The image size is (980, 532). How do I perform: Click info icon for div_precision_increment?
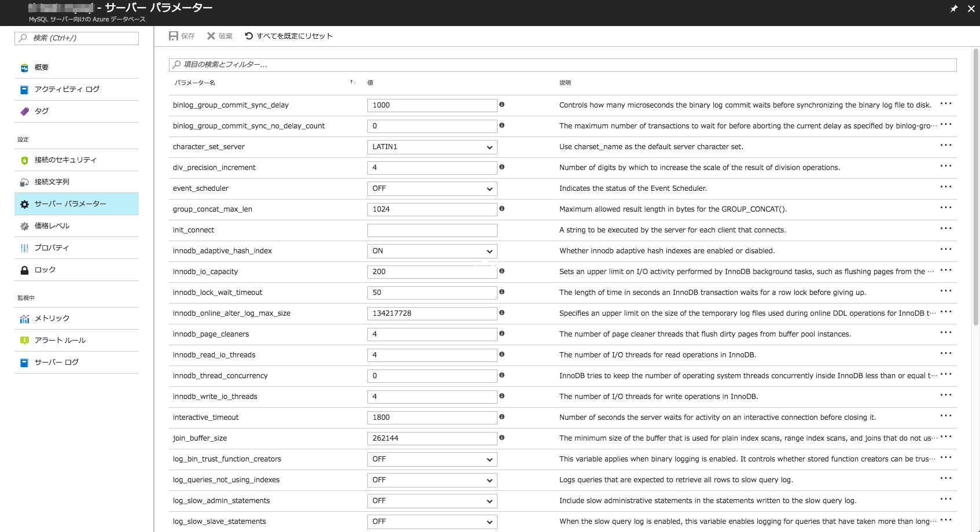point(502,167)
